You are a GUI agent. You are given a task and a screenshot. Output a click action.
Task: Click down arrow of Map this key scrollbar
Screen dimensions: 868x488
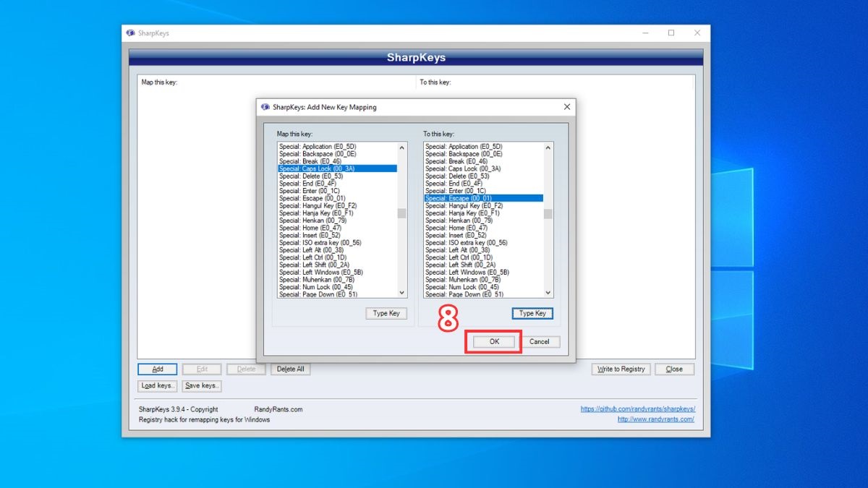(x=402, y=293)
